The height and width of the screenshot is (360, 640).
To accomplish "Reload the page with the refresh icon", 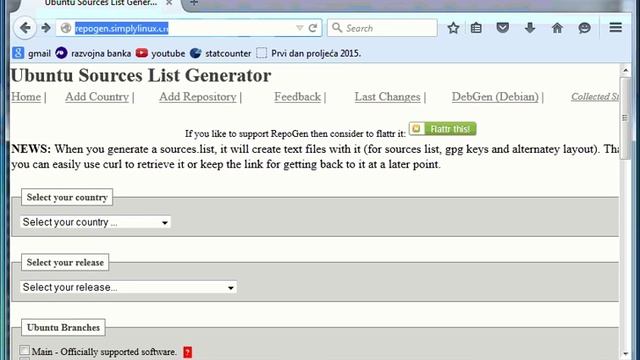I will coord(313,28).
